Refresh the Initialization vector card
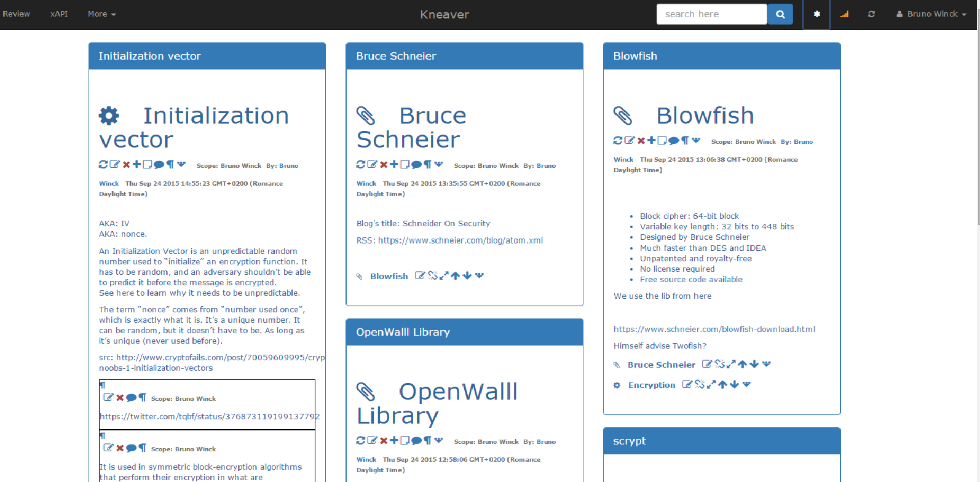Image resolution: width=980 pixels, height=482 pixels. coord(103,164)
